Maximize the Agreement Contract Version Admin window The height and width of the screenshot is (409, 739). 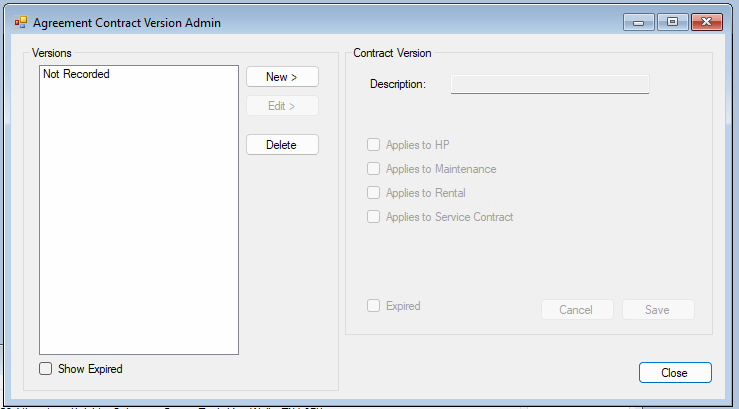click(x=673, y=22)
